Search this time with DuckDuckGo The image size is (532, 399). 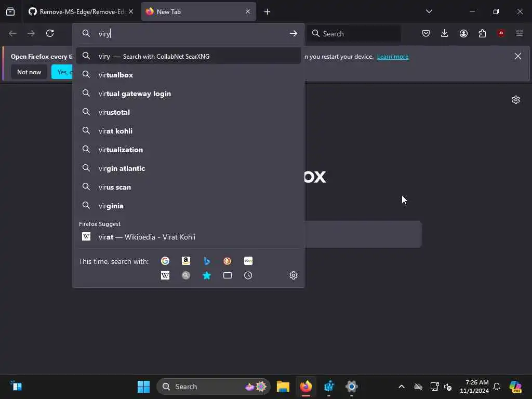[228, 261]
